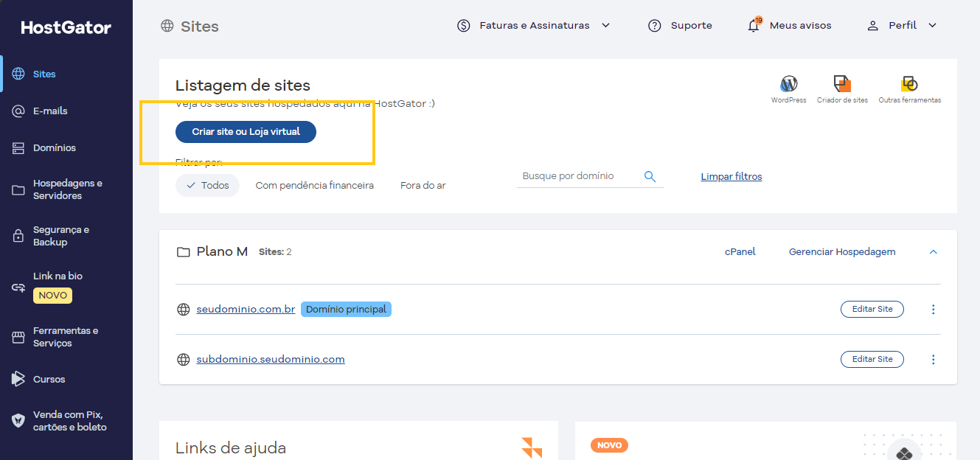Filter sites by Fora do ar
Screen dimensions: 980x460
click(423, 186)
